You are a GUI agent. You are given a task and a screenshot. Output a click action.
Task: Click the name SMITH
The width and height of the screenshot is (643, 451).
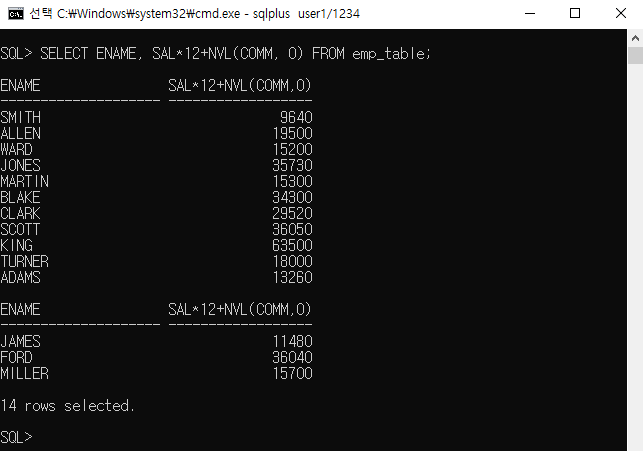[21, 118]
